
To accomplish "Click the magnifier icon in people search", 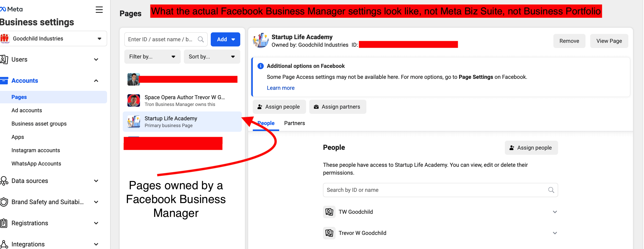I will coord(551,190).
